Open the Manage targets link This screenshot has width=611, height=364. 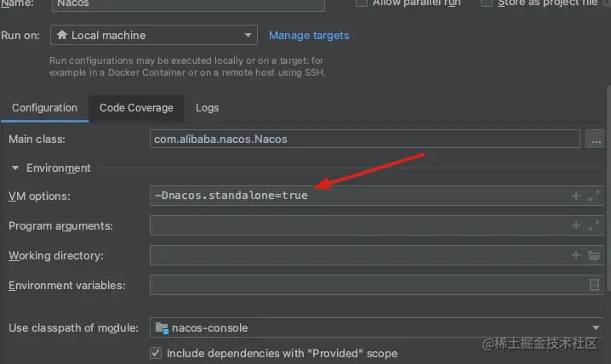(x=309, y=35)
